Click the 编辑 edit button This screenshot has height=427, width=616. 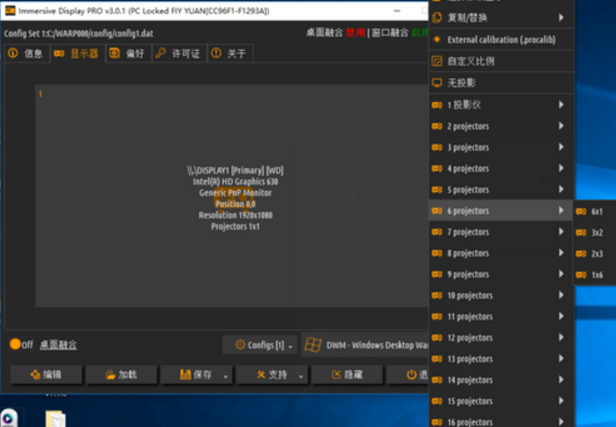(46, 374)
